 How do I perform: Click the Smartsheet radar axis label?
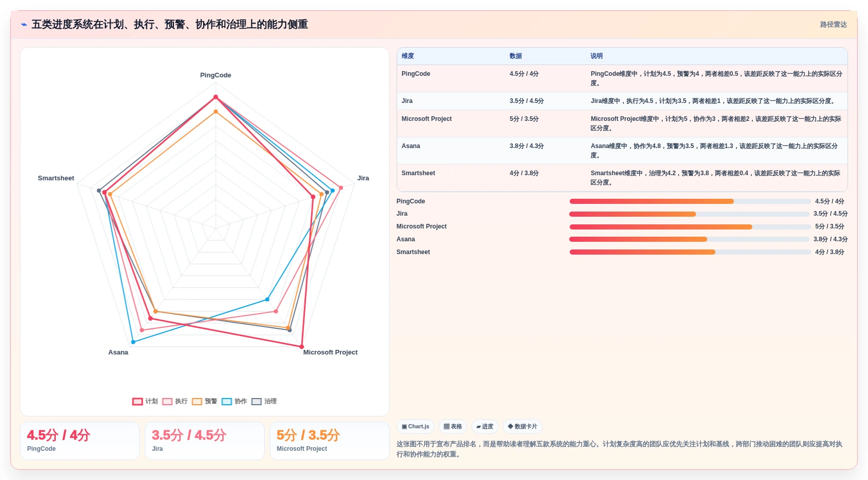click(x=56, y=178)
